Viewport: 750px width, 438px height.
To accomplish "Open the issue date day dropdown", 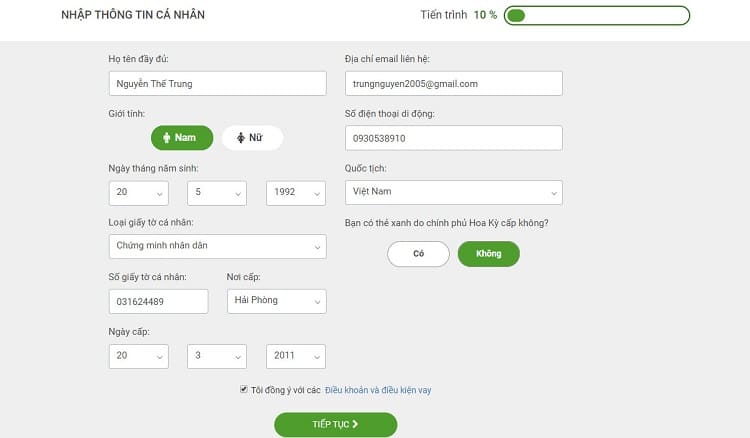I will [x=138, y=355].
